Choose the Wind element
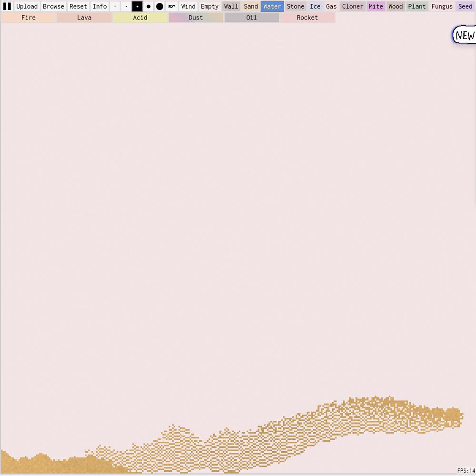Screen dimensions: 476x476 188,7
